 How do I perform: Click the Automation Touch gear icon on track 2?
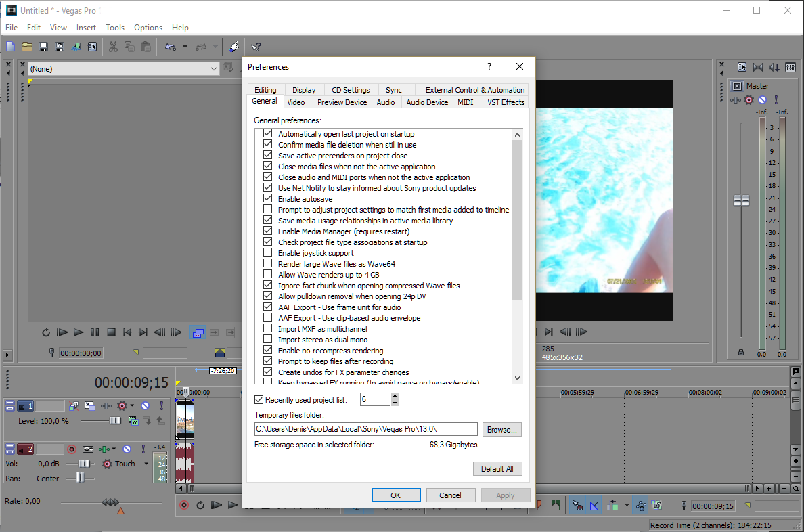(x=107, y=464)
